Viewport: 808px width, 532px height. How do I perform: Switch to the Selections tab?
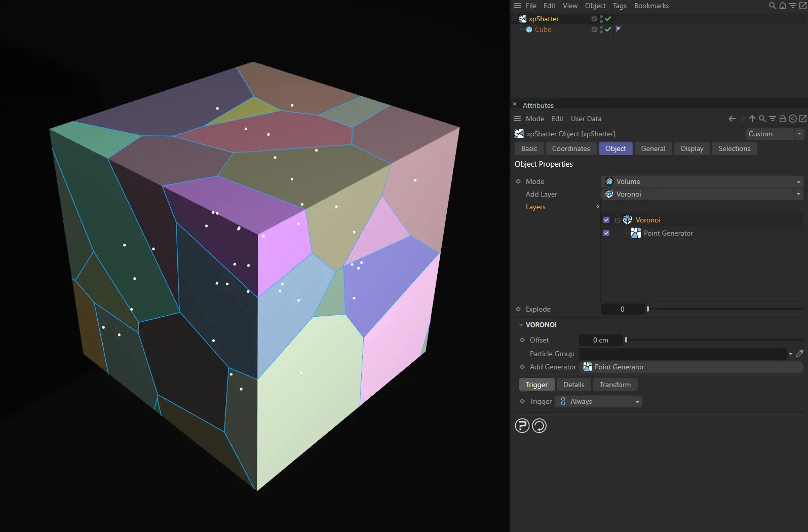point(735,148)
